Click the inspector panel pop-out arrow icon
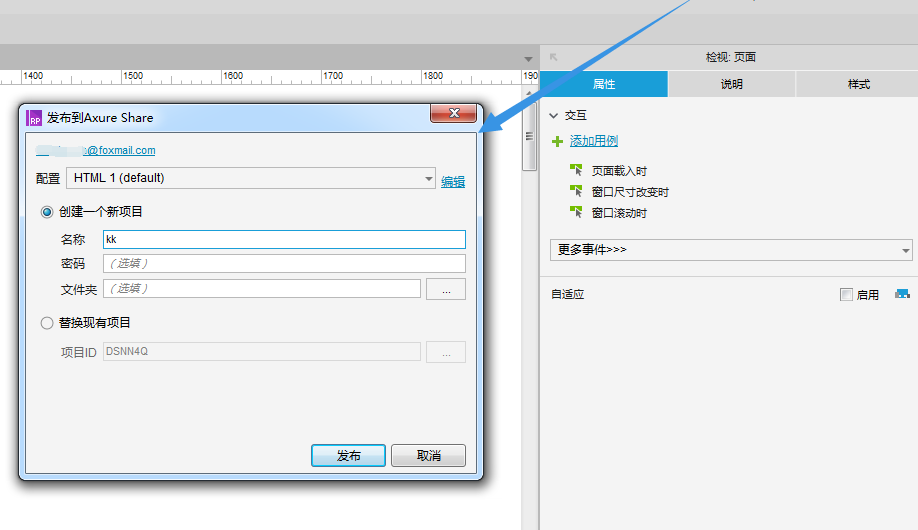 [553, 57]
